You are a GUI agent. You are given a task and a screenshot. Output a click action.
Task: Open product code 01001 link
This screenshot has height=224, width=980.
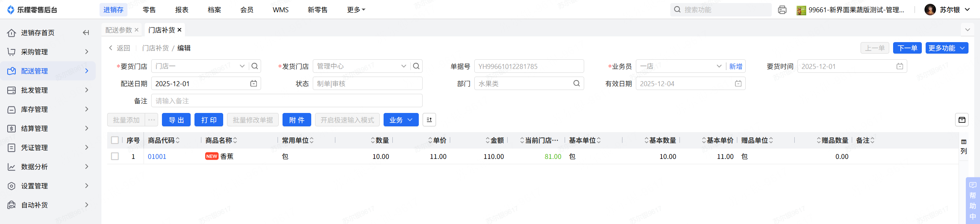(x=157, y=156)
